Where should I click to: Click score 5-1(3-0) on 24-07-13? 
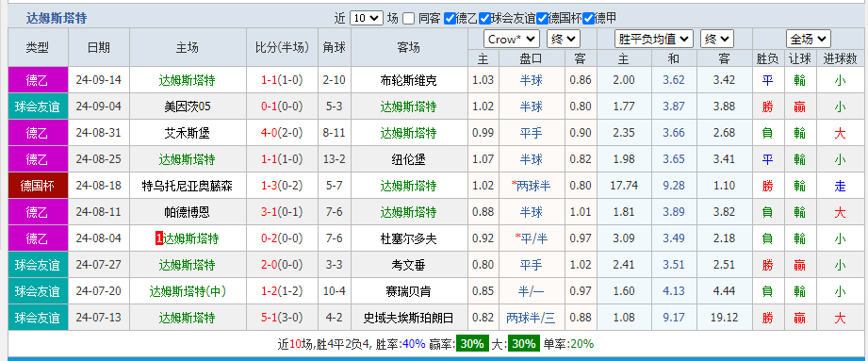point(283,318)
